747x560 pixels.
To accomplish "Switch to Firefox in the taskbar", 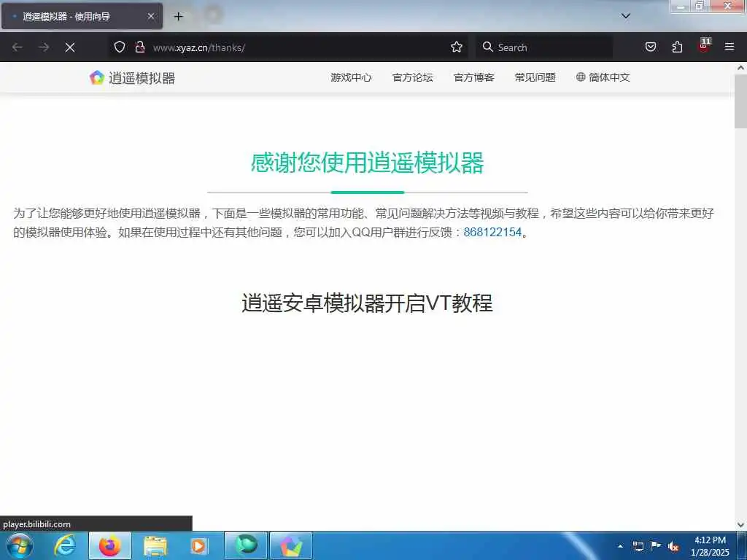I will click(109, 545).
